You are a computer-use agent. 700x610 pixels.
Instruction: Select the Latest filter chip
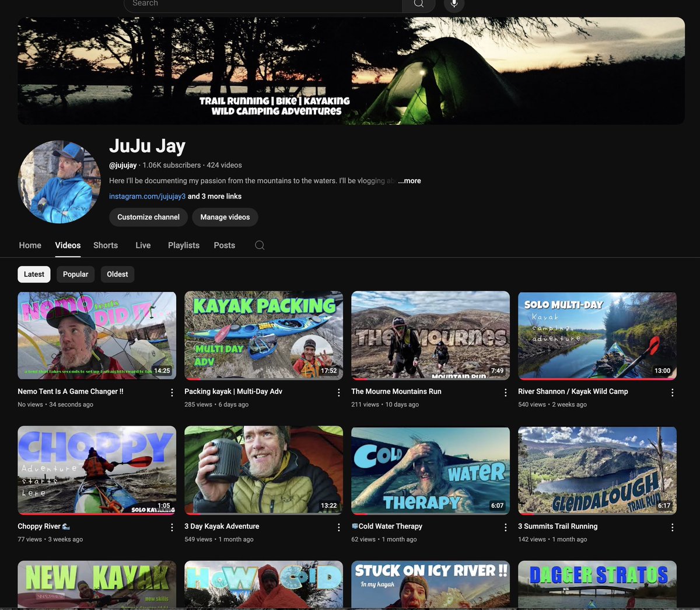34,274
